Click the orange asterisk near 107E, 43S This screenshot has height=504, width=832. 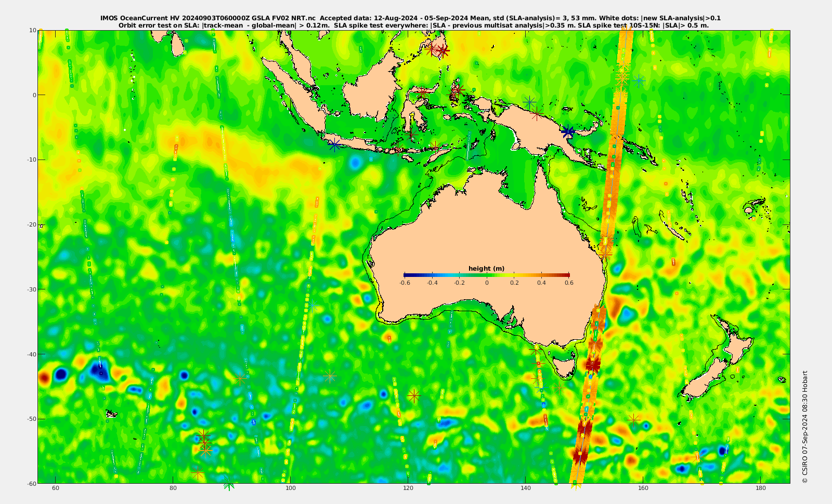[x=330, y=376]
